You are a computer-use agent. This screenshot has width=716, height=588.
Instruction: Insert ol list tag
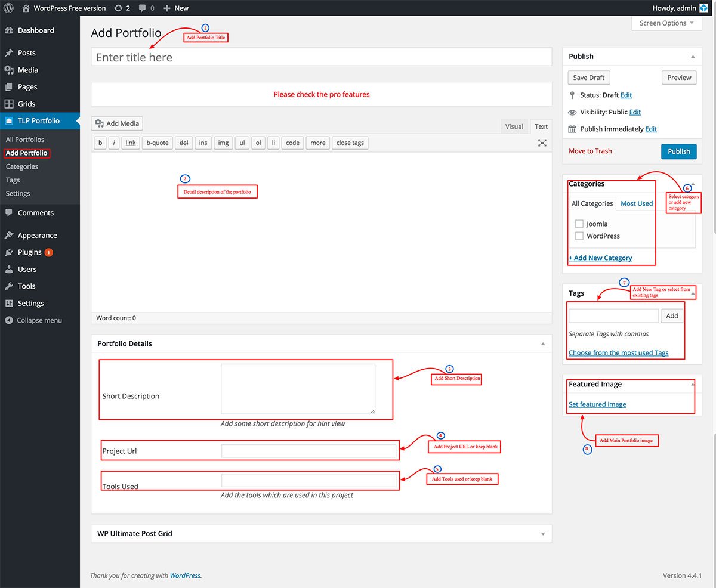click(x=258, y=143)
